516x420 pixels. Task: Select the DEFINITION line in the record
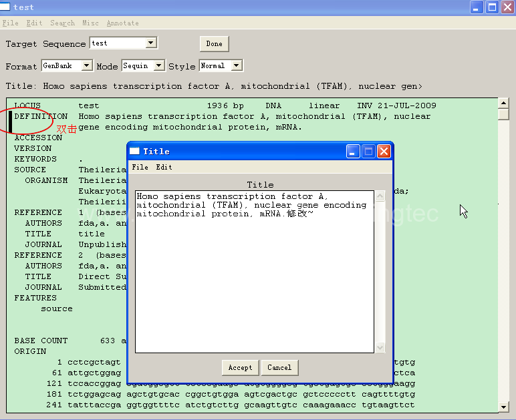(40, 116)
